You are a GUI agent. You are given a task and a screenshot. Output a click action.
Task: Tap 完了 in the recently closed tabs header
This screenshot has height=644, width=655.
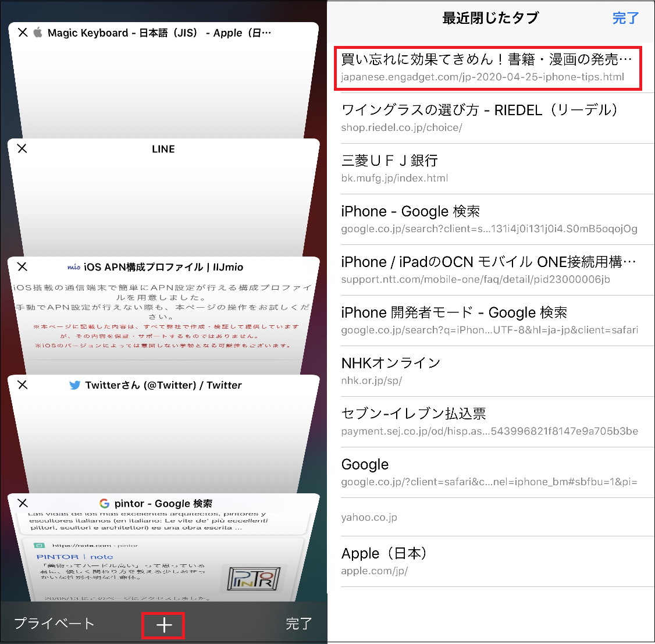625,19
